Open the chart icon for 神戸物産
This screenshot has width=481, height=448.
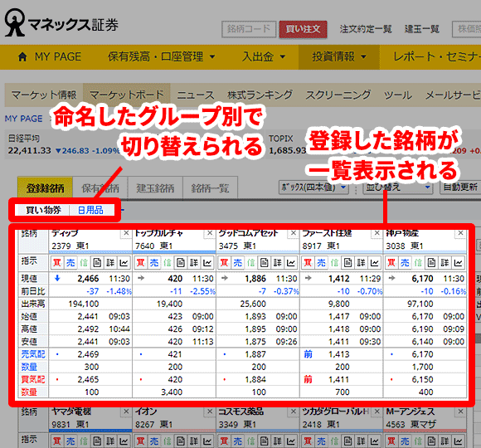(459, 263)
